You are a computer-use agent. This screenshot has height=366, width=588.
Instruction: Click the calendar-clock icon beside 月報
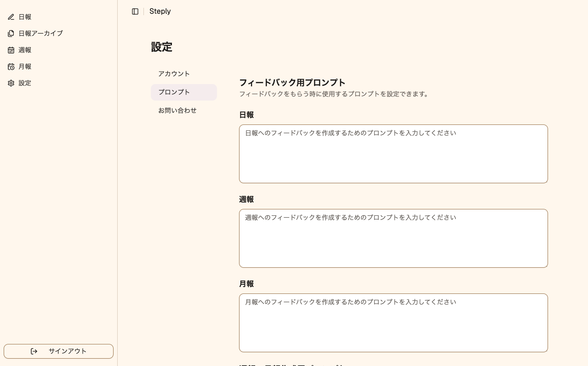tap(11, 67)
